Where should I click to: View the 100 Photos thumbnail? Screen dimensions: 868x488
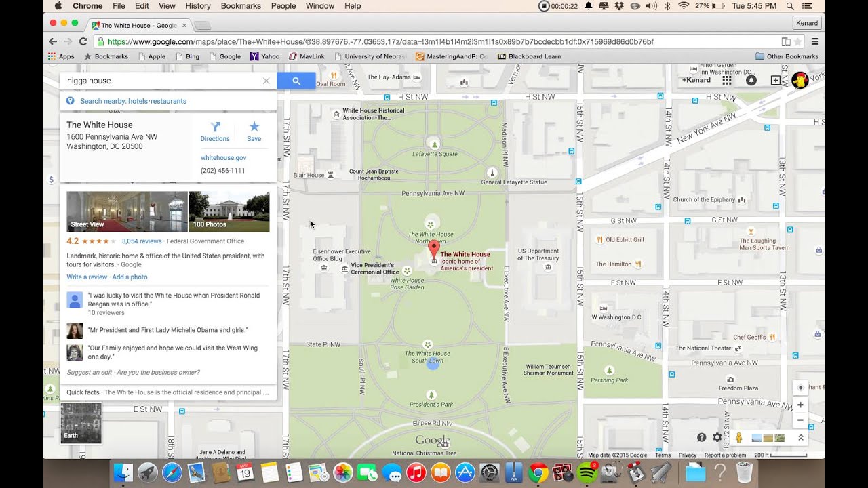[229, 211]
